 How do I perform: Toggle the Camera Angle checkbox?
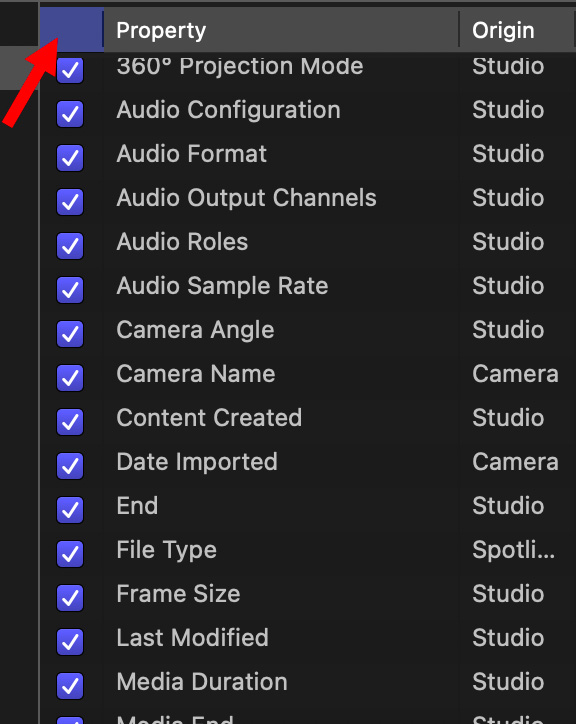tap(70, 334)
